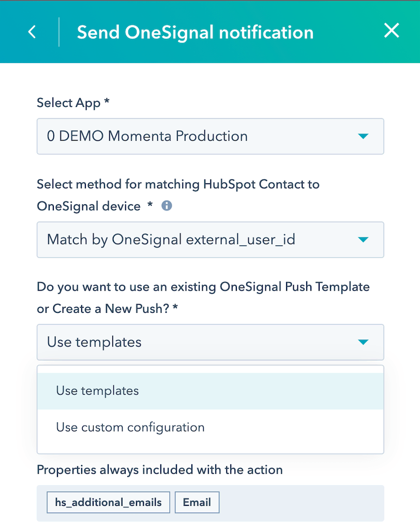Click the back arrow in the header
The image size is (420, 528).
click(32, 32)
